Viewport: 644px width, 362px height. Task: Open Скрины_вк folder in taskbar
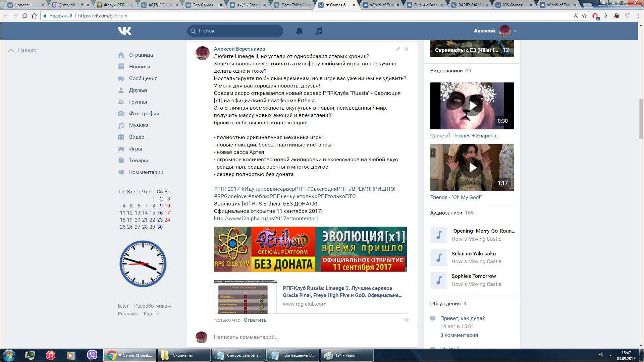(184, 355)
